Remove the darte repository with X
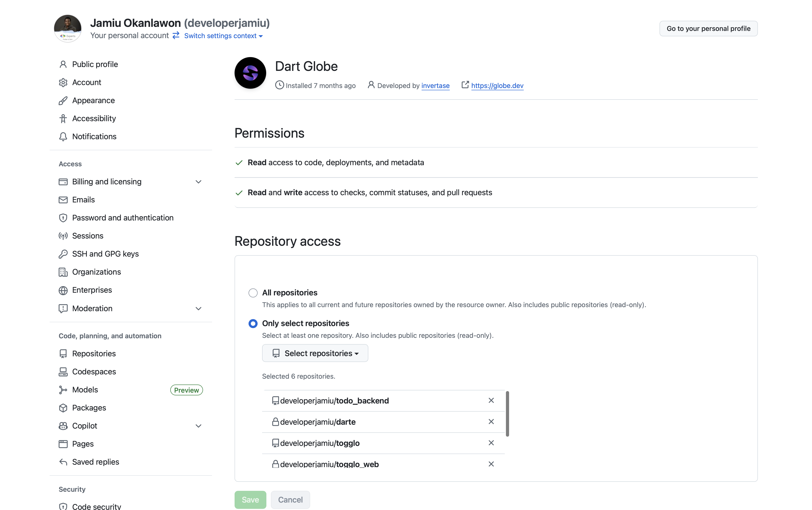Screen dimensions: 812x510 pyautogui.click(x=491, y=422)
